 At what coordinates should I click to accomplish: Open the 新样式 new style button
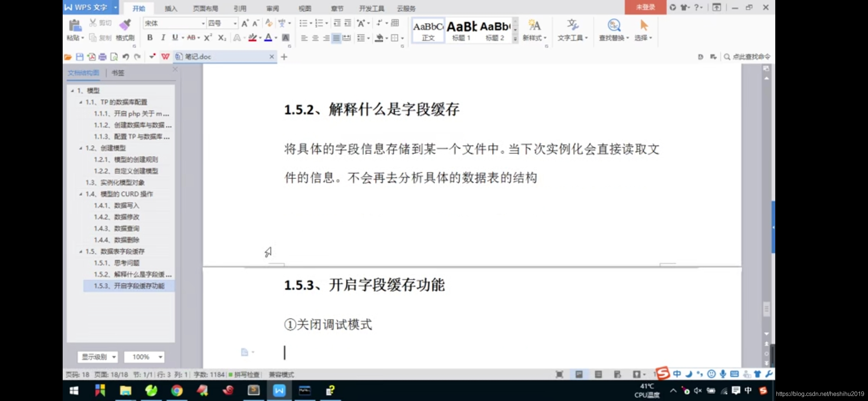point(535,30)
